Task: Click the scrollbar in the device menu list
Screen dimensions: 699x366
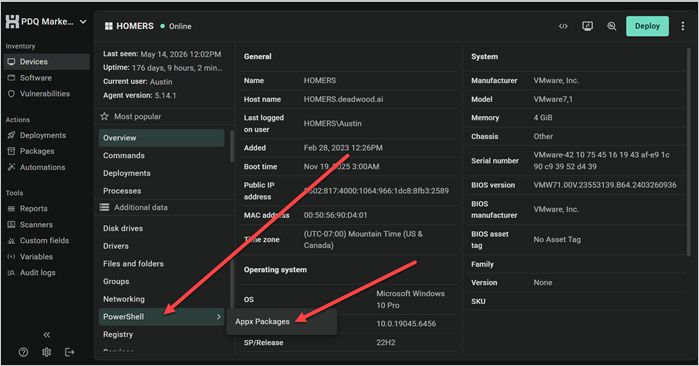Action: point(232,146)
